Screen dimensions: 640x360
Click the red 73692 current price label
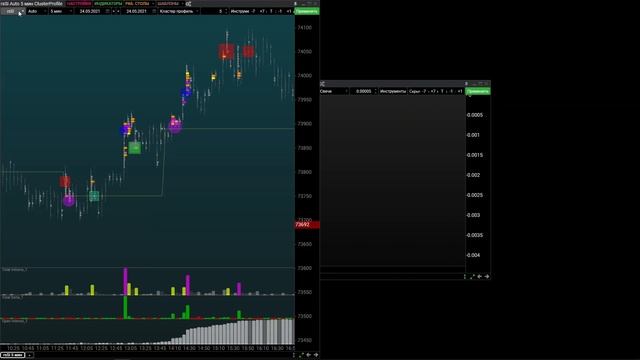tap(307, 224)
